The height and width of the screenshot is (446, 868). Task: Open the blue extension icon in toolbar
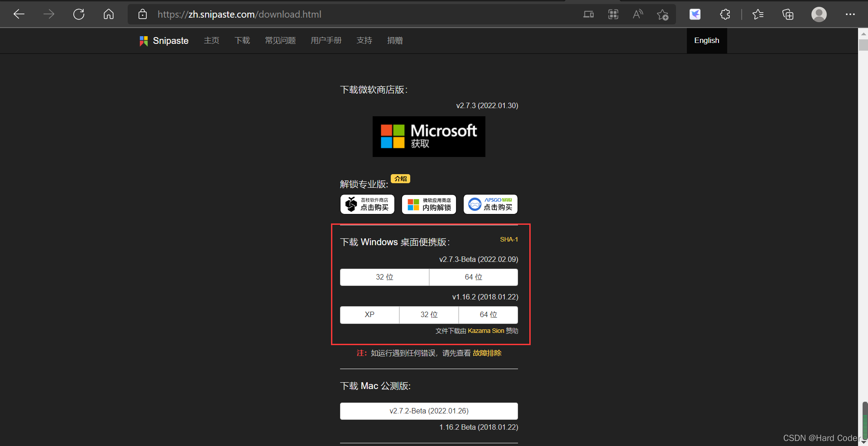pos(695,14)
